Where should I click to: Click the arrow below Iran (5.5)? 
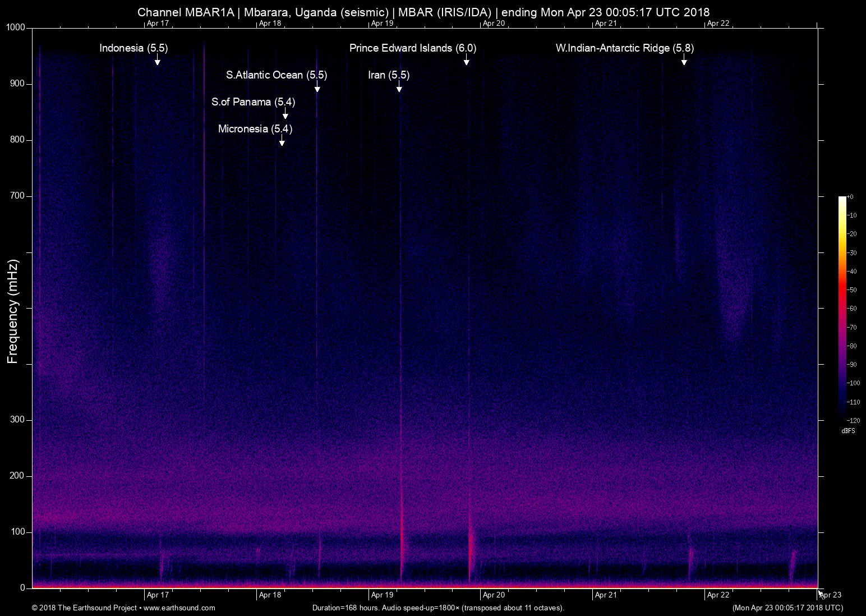pos(399,88)
